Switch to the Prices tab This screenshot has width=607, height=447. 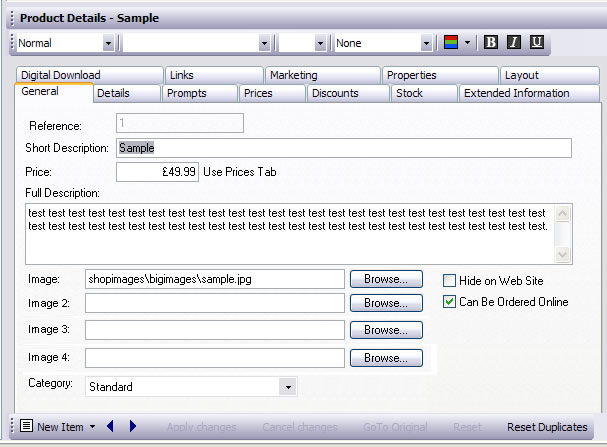tap(258, 93)
